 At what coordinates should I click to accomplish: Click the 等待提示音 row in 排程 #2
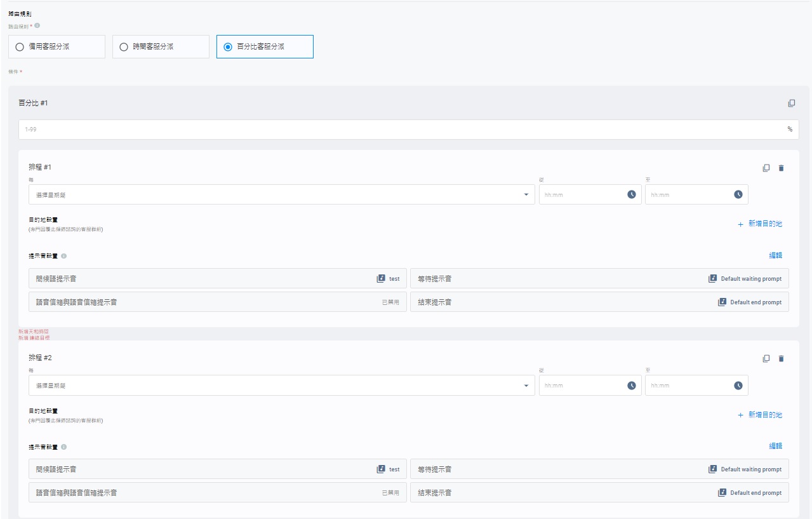[x=599, y=469]
